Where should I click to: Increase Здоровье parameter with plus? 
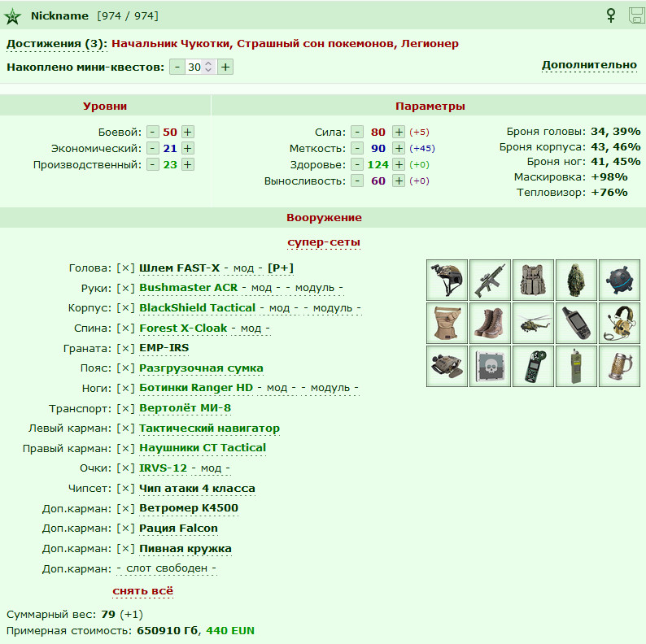(399, 165)
